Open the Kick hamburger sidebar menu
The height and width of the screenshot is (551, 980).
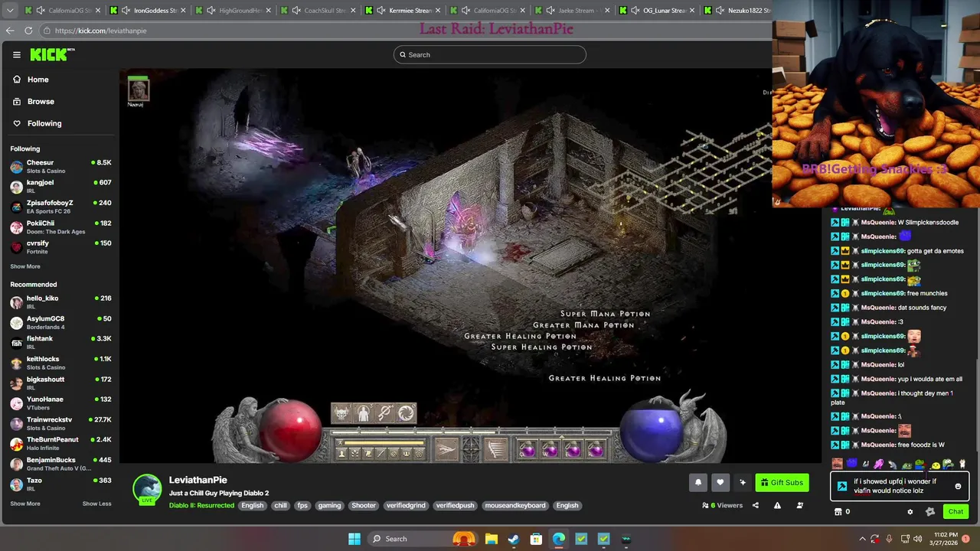pos(16,54)
